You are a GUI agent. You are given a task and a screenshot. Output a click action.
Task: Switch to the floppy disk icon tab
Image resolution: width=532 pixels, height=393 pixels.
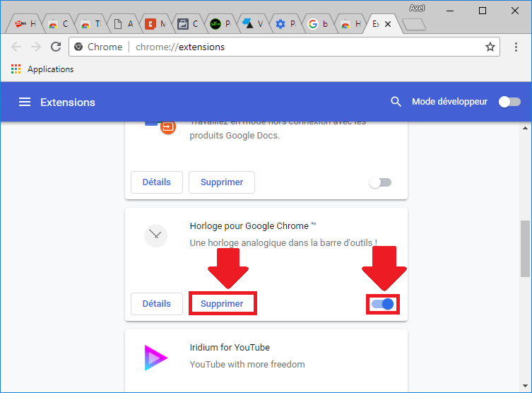(x=188, y=24)
